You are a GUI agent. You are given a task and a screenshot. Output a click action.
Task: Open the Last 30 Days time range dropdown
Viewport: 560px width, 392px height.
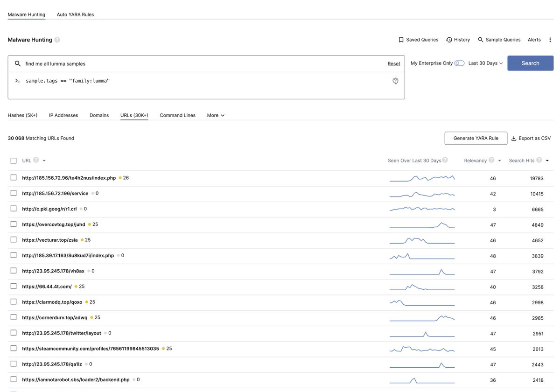(x=485, y=63)
